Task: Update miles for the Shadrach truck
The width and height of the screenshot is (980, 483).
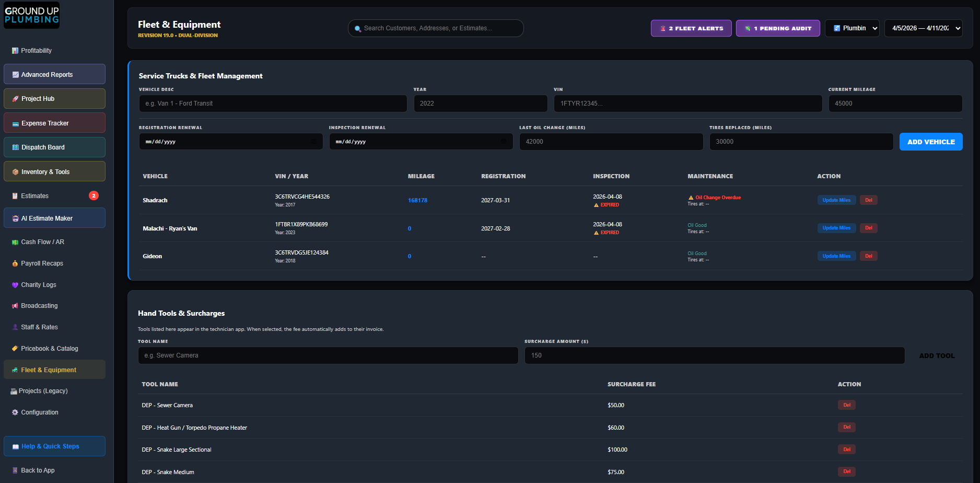Action: (836, 200)
